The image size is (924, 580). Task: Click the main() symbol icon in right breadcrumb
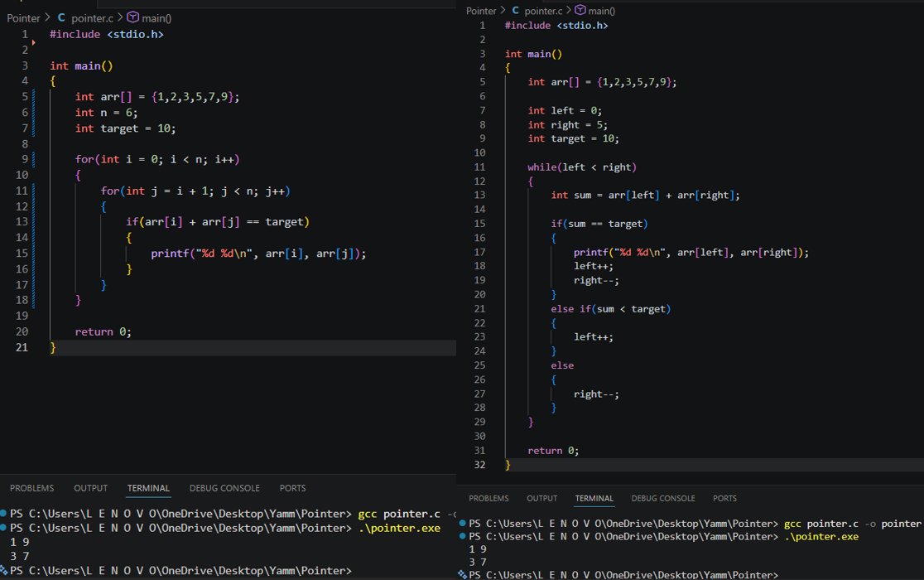[580, 10]
